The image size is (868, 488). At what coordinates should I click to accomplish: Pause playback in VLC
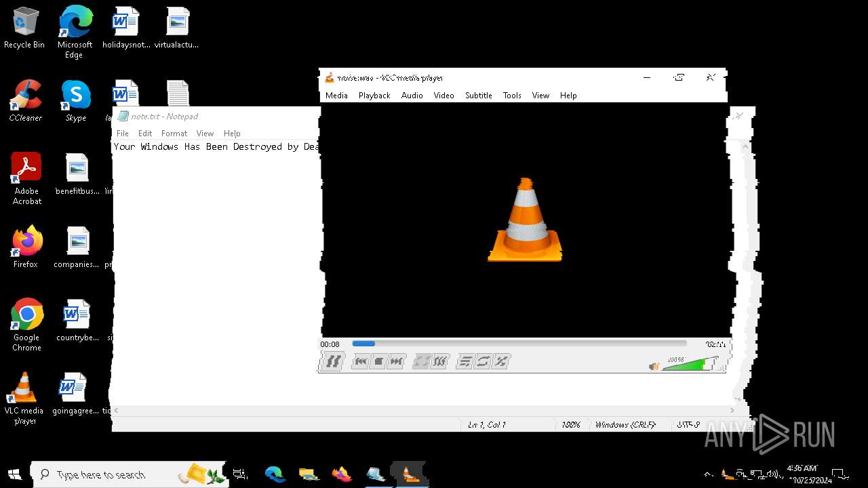332,361
